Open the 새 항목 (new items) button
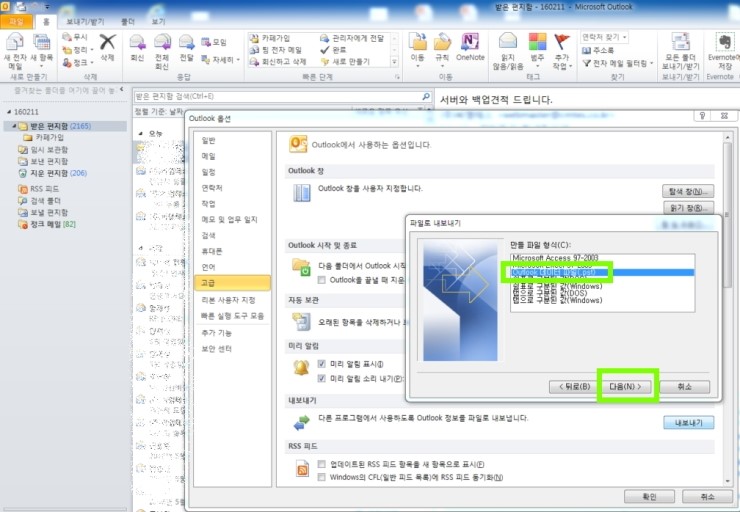 [x=42, y=51]
